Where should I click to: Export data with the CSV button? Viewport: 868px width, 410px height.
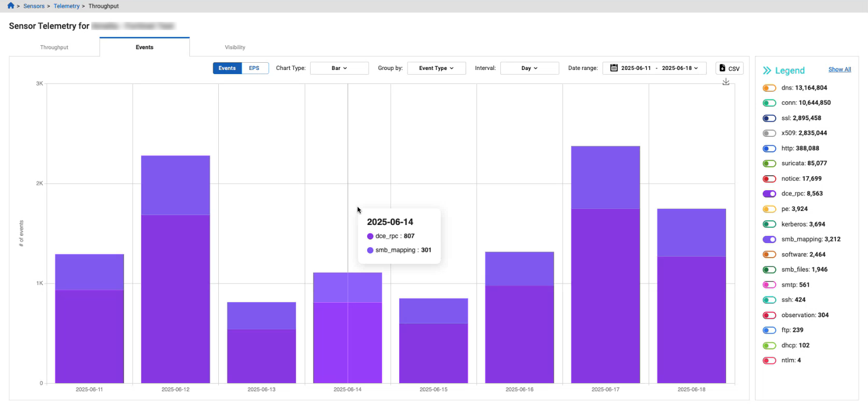pyautogui.click(x=730, y=68)
